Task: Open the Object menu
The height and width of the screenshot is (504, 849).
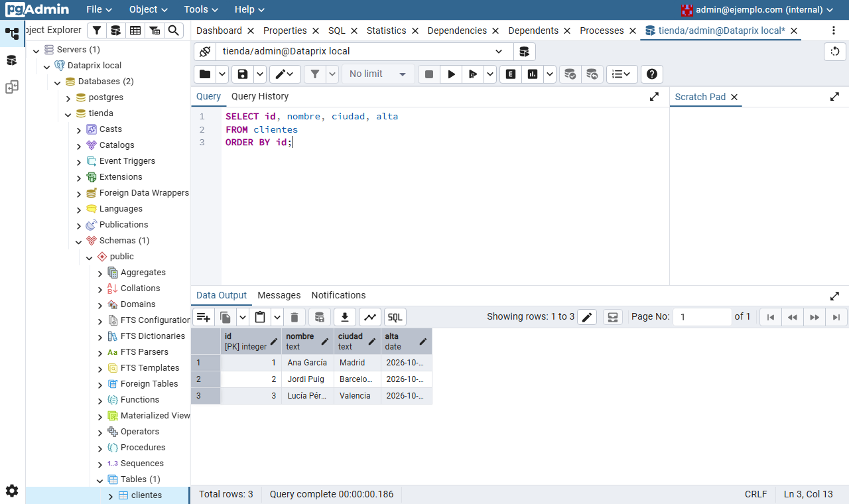Action: [x=149, y=9]
